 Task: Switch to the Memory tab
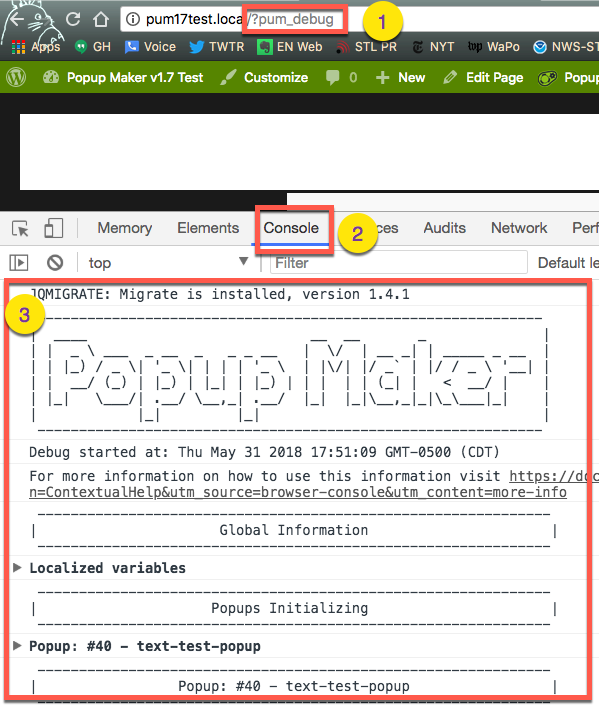point(124,228)
